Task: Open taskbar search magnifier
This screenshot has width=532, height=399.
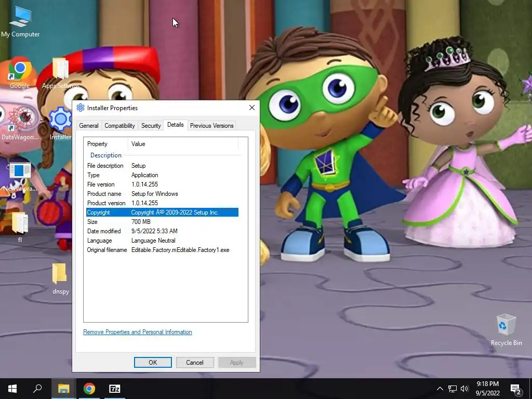Action: click(x=37, y=389)
